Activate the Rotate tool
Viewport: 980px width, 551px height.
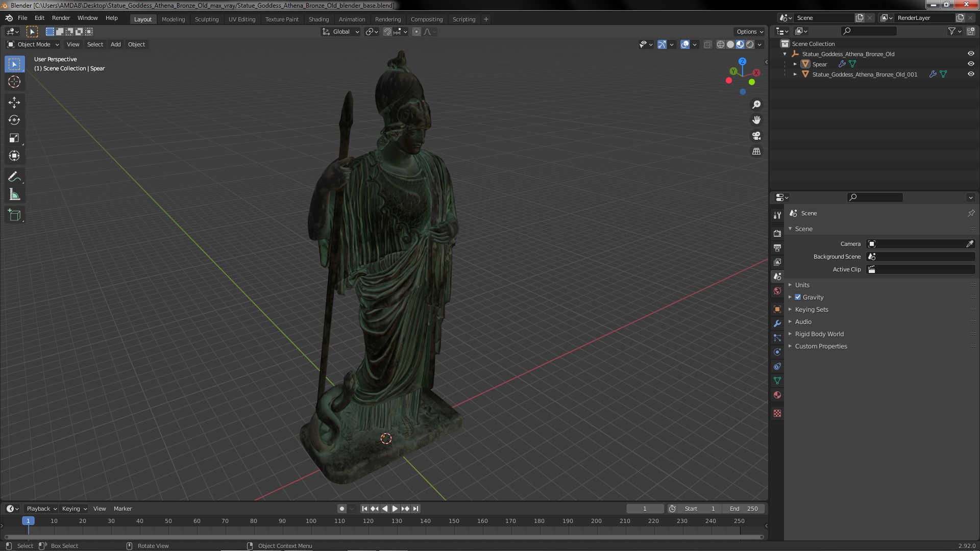(14, 120)
